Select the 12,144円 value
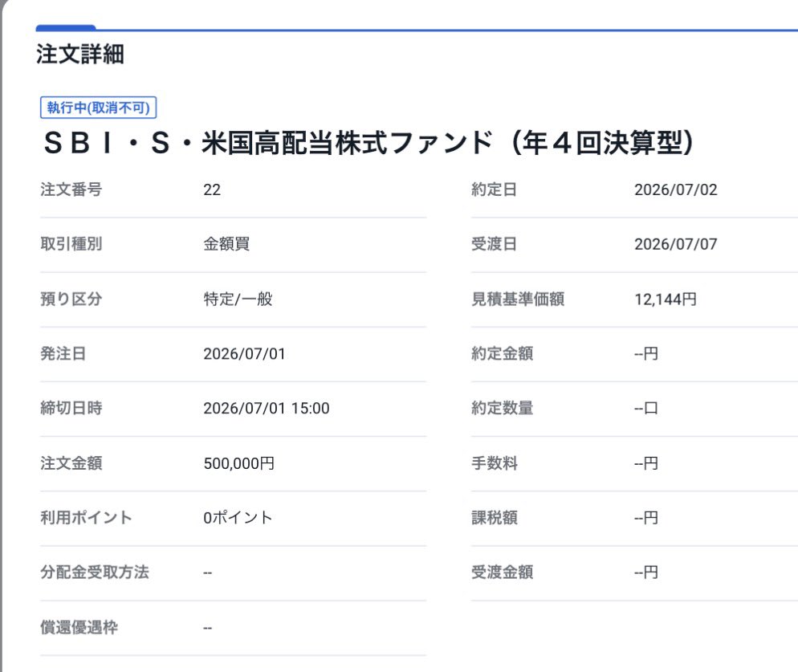Screen dimensions: 798x672 666,299
